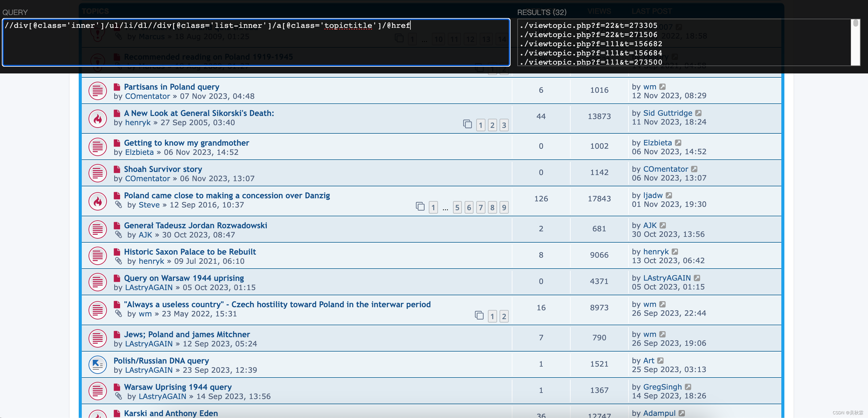This screenshot has width=868, height=418.
Task: Click the pages icon in the Sikorski's Death row
Action: 467,124
